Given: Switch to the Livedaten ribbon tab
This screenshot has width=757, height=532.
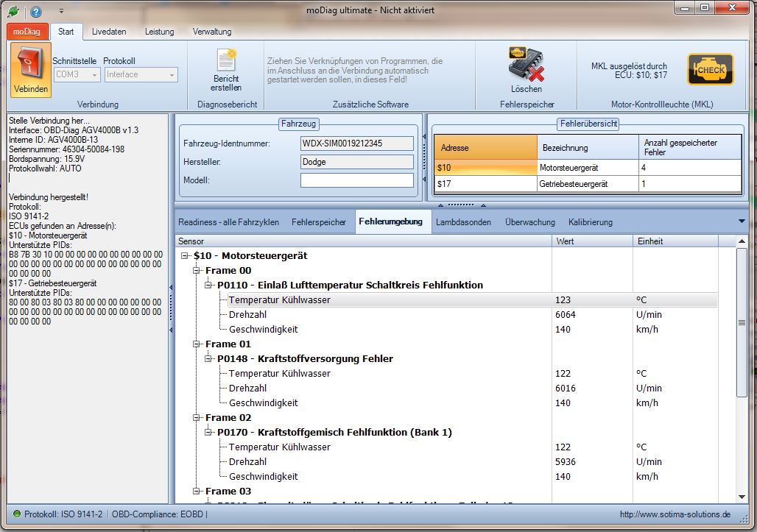Looking at the screenshot, I should [108, 32].
